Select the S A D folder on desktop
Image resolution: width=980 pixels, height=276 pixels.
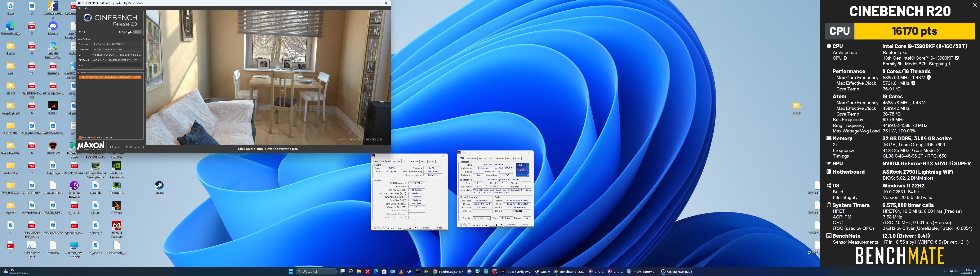pyautogui.click(x=797, y=108)
